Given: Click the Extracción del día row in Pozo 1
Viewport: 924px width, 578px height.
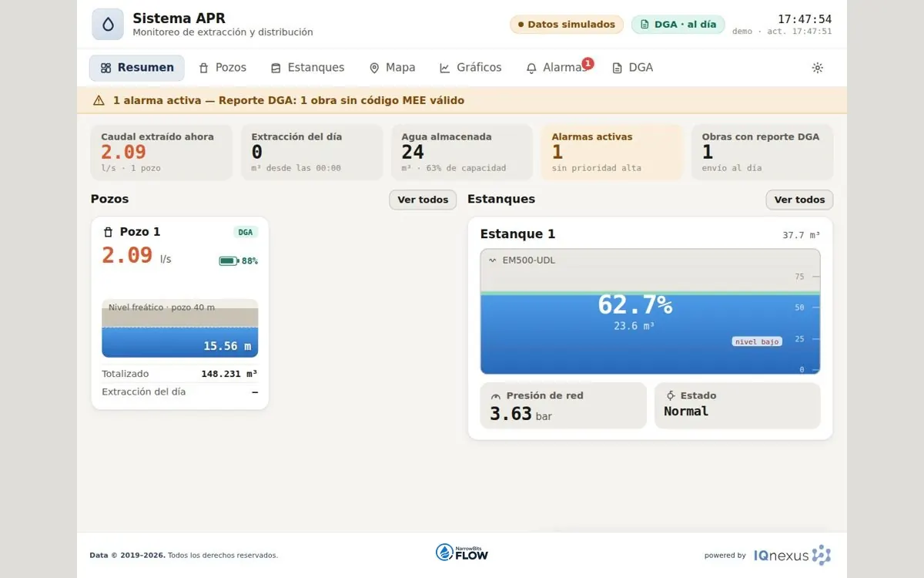Looking at the screenshot, I should click(x=180, y=391).
